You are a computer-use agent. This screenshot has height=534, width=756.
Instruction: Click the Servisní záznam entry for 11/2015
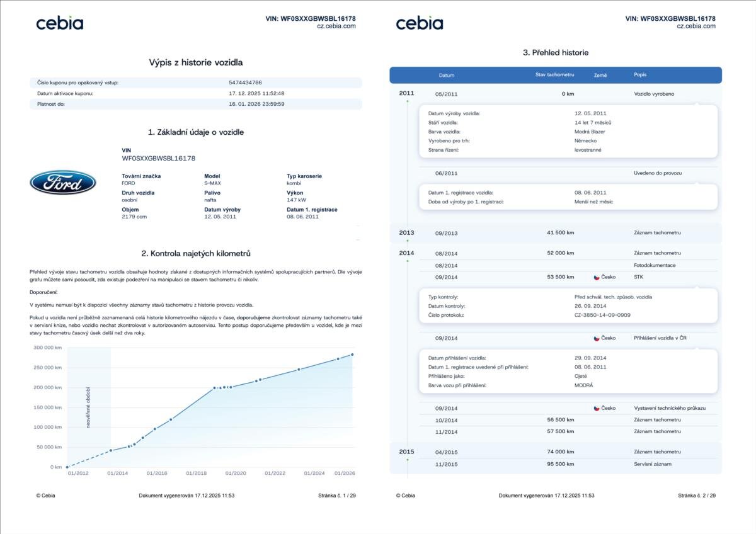point(652,464)
